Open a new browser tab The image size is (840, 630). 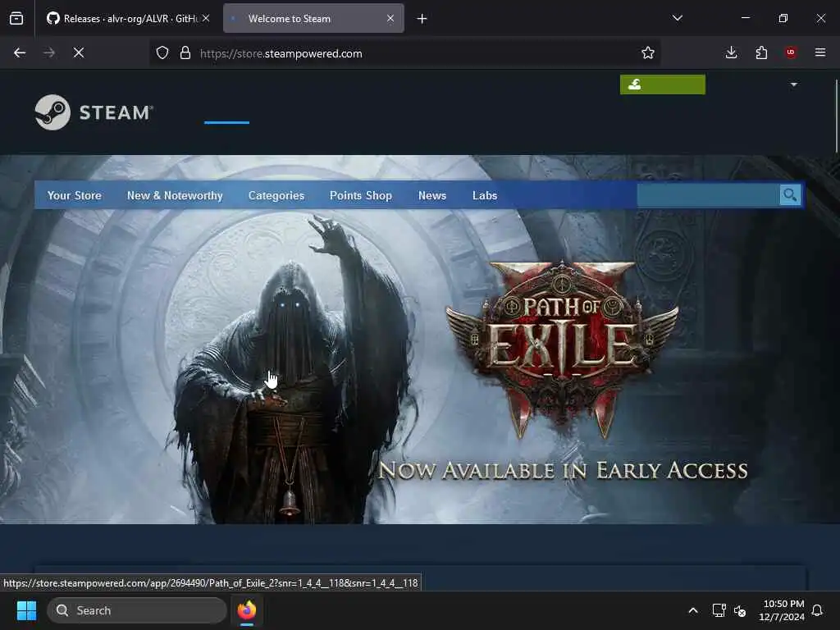(x=422, y=19)
